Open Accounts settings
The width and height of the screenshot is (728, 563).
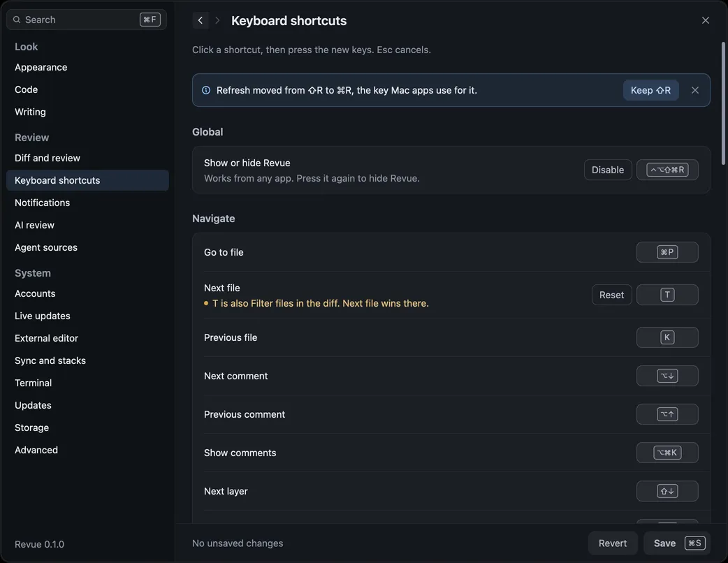pyautogui.click(x=87, y=293)
